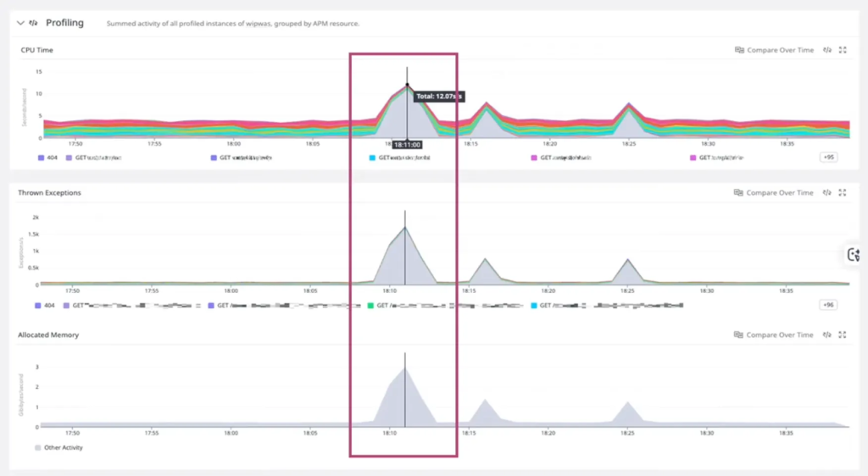Open profiler icon in CPU Time header
Viewport: 868px width, 476px height.
(827, 50)
